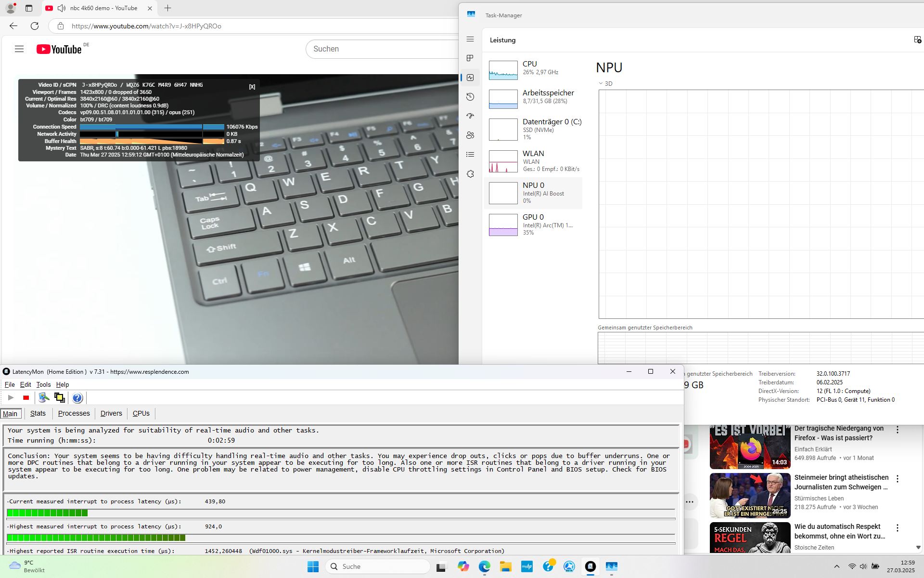
Task: Open the Task Manager users sidebar icon
Action: pyautogui.click(x=470, y=135)
